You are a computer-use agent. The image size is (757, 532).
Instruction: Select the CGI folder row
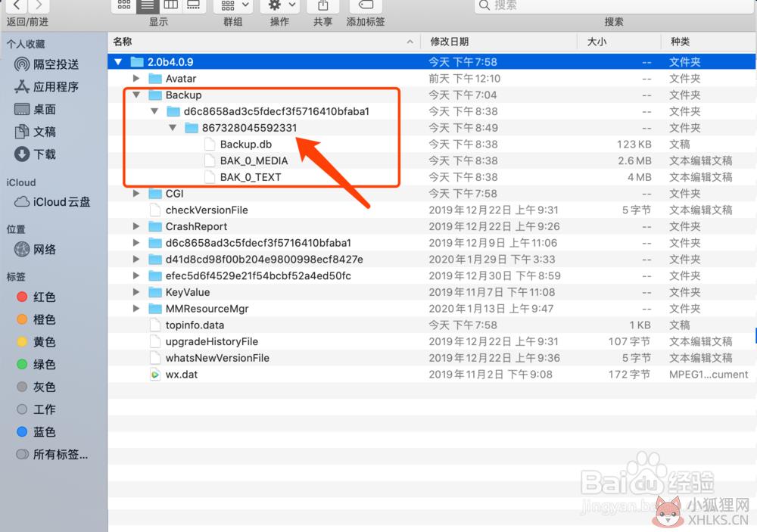coord(431,194)
